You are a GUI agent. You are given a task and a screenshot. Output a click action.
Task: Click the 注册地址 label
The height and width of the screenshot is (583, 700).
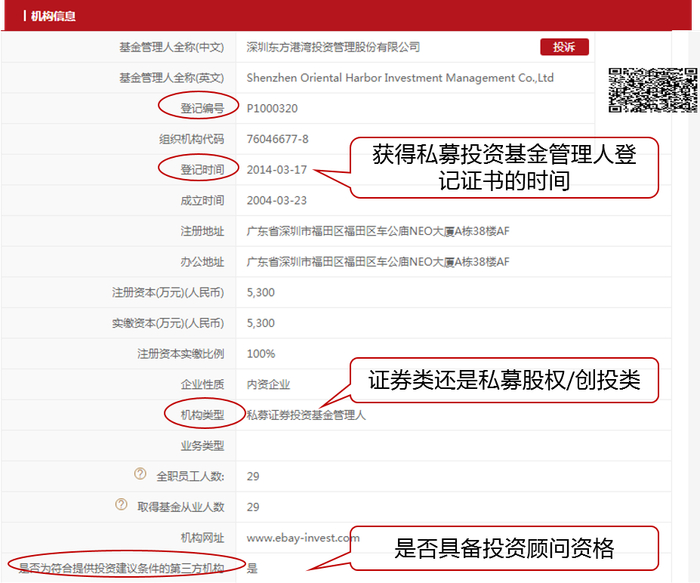(202, 231)
